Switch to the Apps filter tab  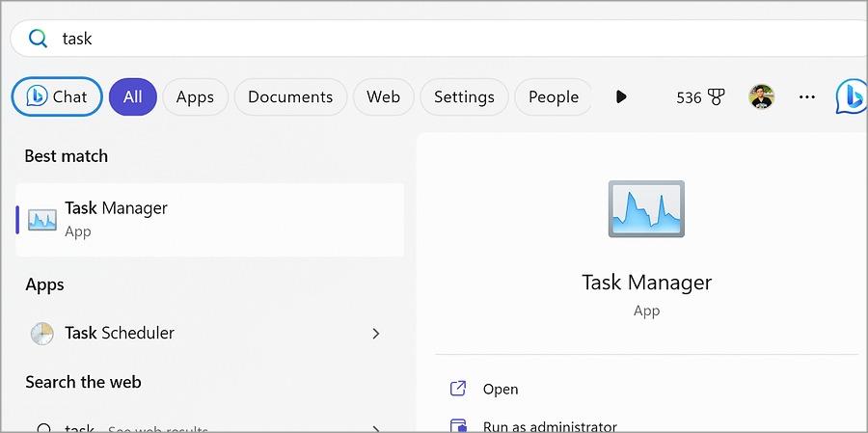(x=195, y=96)
